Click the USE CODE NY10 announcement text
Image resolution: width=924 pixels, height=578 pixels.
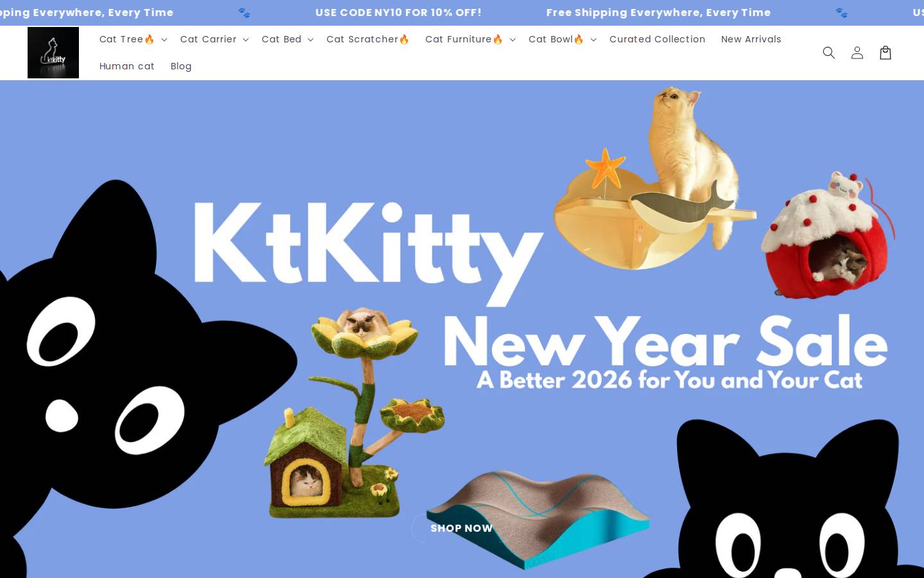[398, 12]
